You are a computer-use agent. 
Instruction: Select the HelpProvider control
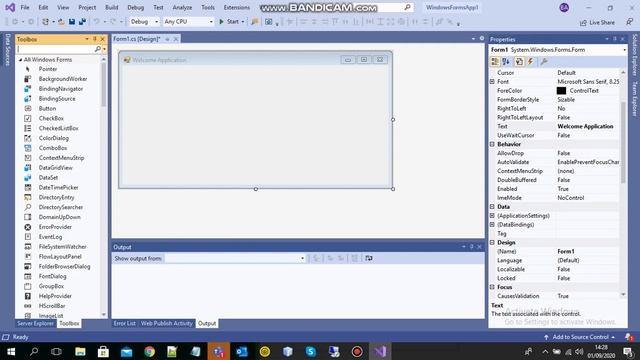[x=55, y=296]
